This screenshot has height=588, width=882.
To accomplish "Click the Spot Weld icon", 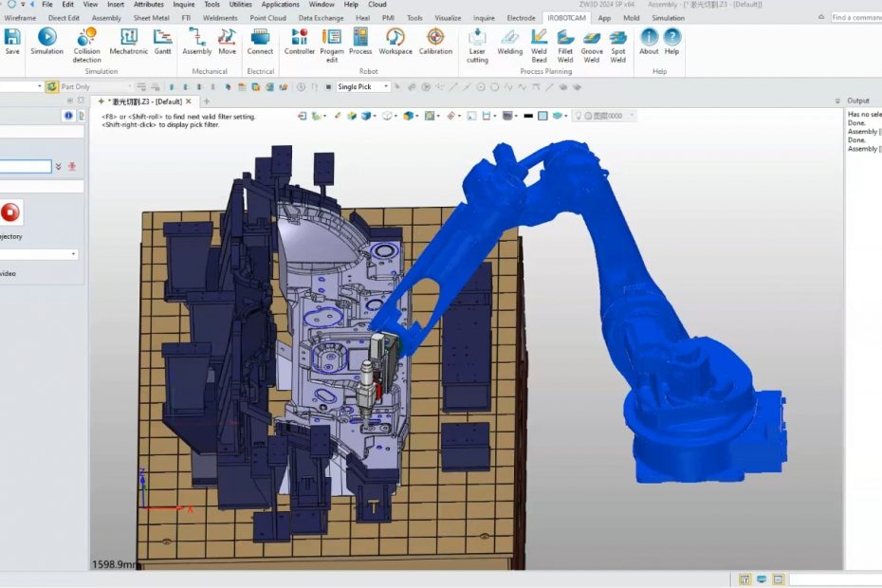I will click(x=618, y=43).
